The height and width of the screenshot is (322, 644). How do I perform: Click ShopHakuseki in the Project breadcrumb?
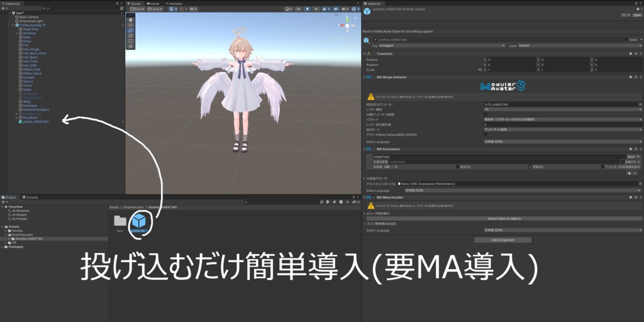pos(134,208)
